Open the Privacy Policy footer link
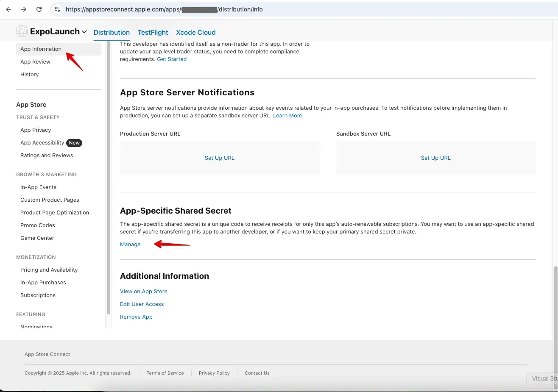Screen dimensions: 558x392 (x=214, y=373)
